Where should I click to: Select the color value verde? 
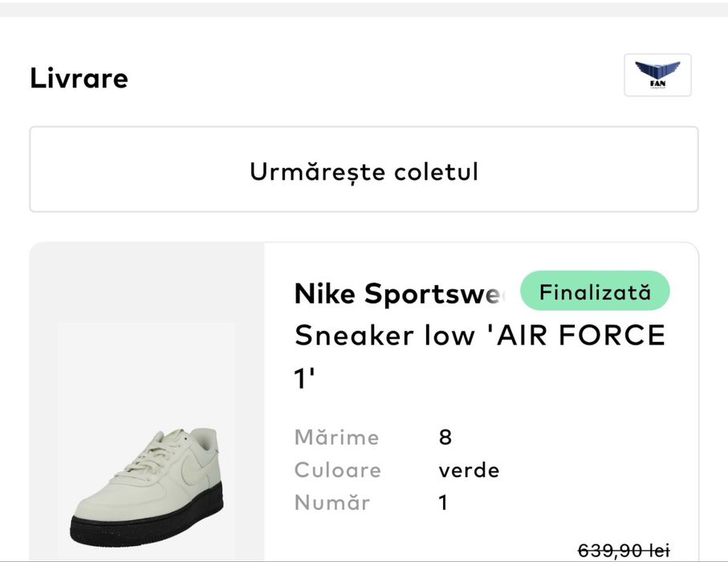pos(469,470)
